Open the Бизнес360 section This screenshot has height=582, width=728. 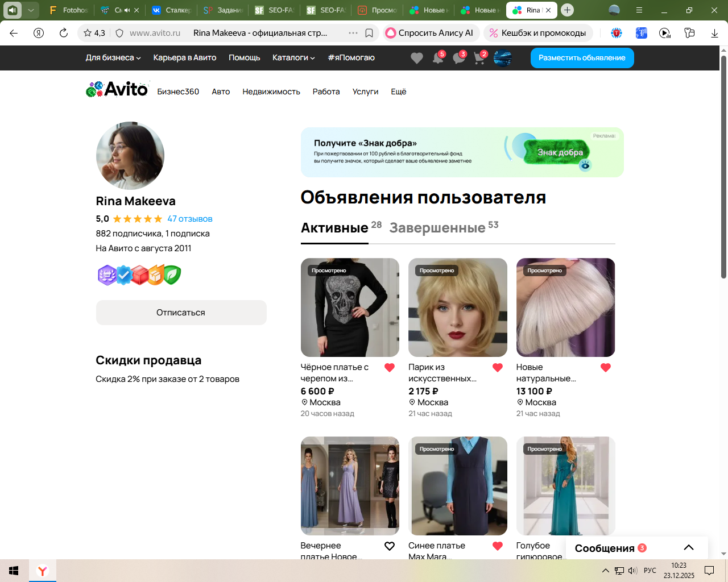[x=178, y=92]
